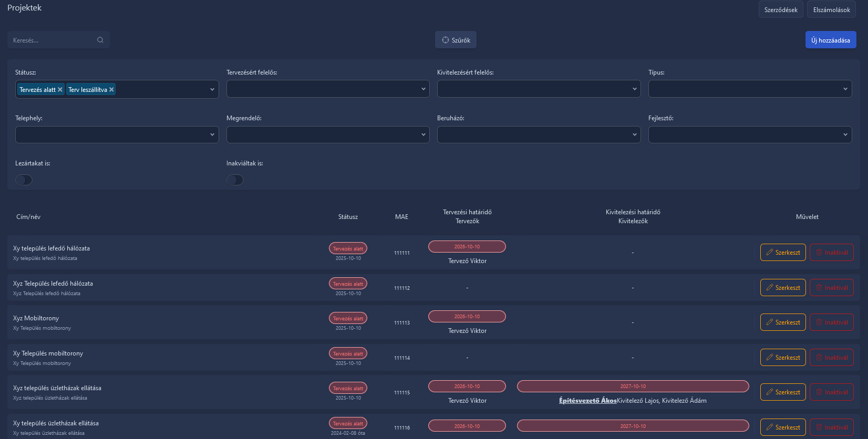Image resolution: width=868 pixels, height=439 pixels.
Task: Click MAE number 111114
Action: 402,358
